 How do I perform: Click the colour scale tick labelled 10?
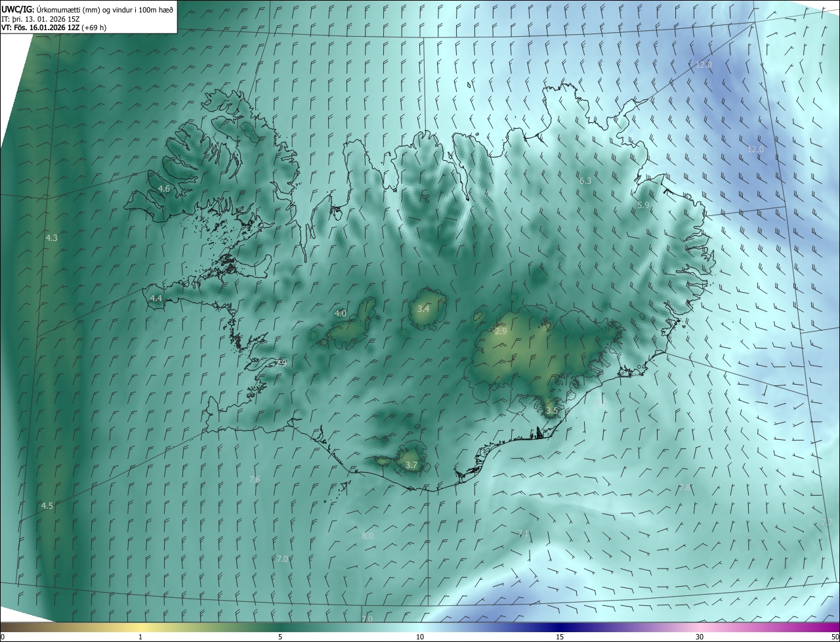click(x=420, y=637)
